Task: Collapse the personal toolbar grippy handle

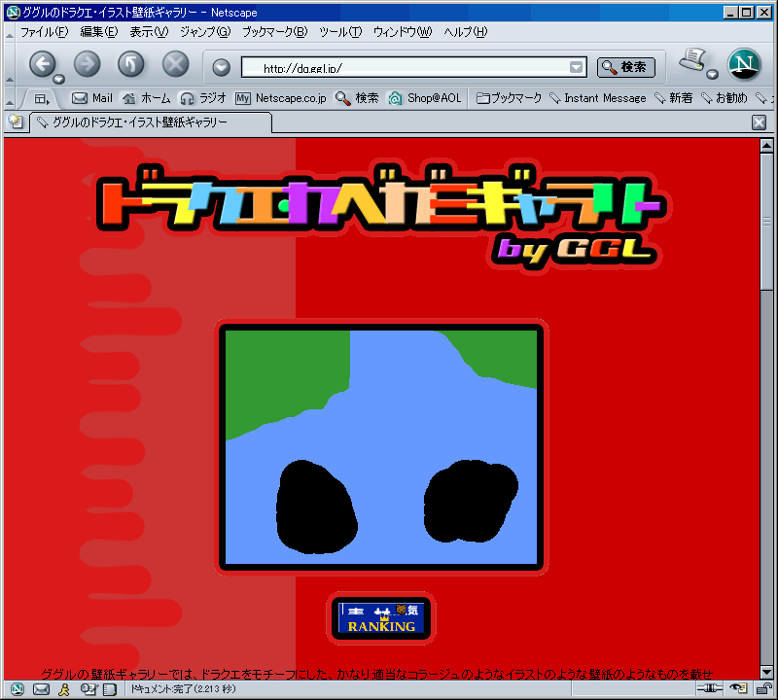Action: (10, 98)
